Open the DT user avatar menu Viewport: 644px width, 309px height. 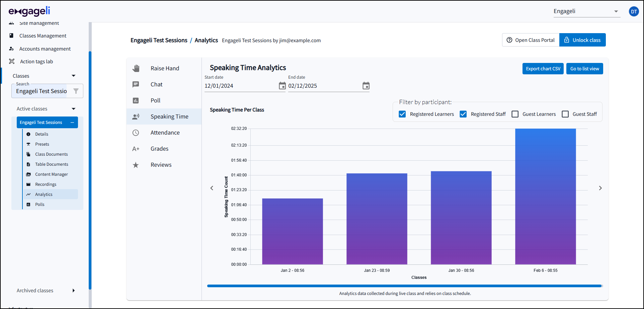pos(634,11)
